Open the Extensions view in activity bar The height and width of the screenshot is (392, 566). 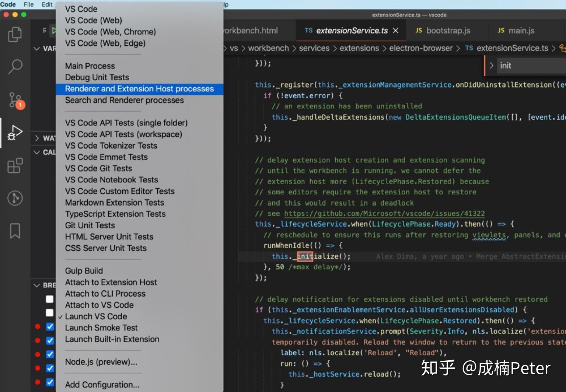15,165
